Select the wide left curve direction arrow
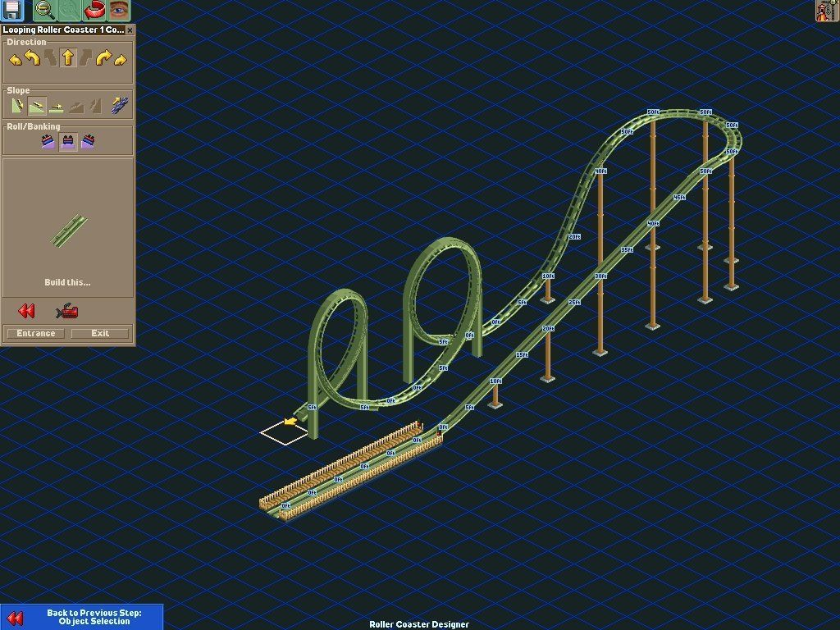The image size is (840, 630). (32, 59)
